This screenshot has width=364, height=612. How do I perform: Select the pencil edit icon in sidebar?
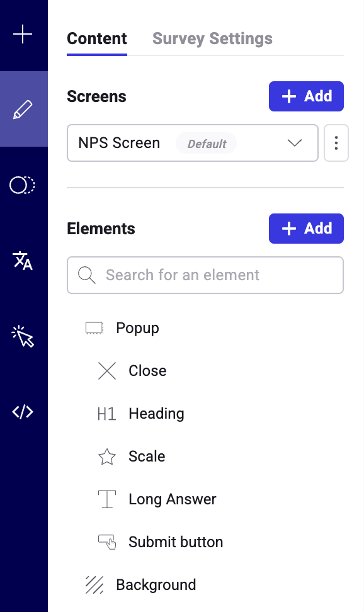click(23, 109)
